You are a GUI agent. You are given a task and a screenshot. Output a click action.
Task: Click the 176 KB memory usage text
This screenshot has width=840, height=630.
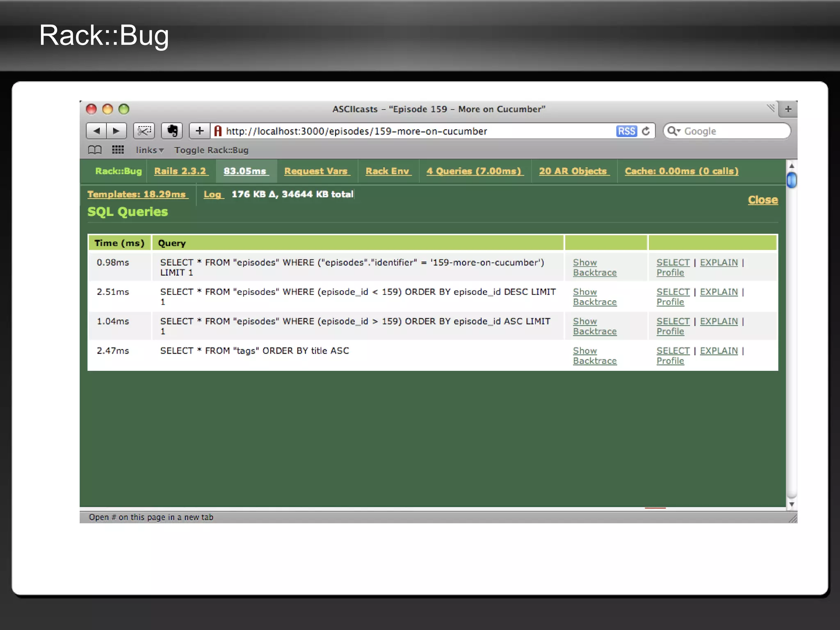tap(292, 194)
